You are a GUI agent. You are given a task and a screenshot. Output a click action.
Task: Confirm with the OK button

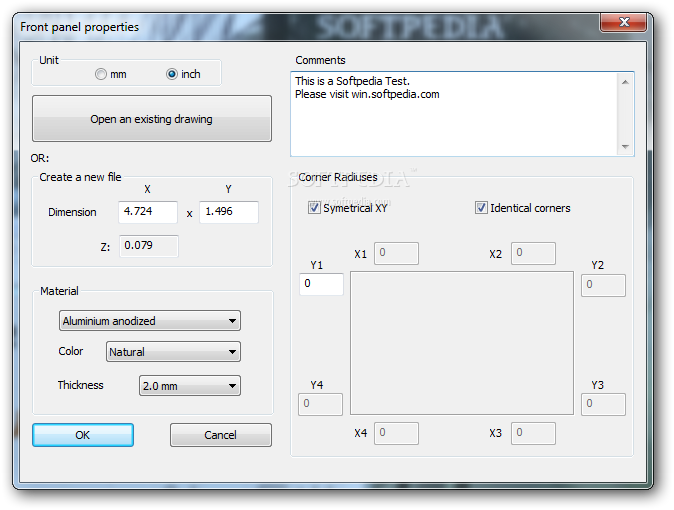[83, 435]
